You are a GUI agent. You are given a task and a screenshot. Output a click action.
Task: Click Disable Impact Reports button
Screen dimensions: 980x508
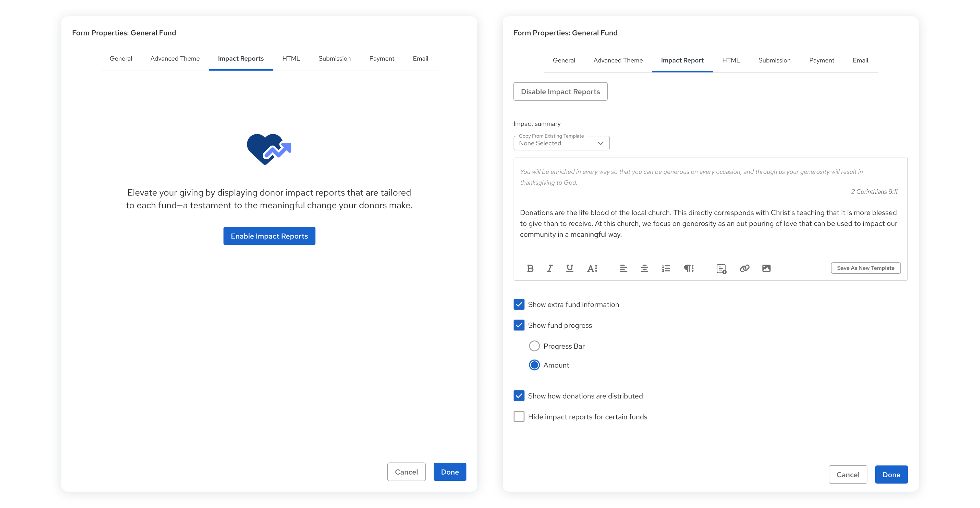click(560, 91)
